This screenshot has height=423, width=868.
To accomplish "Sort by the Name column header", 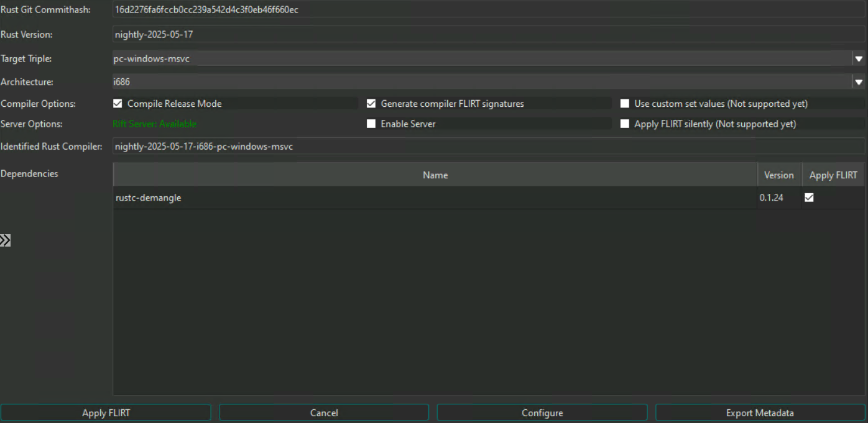I will pos(435,175).
